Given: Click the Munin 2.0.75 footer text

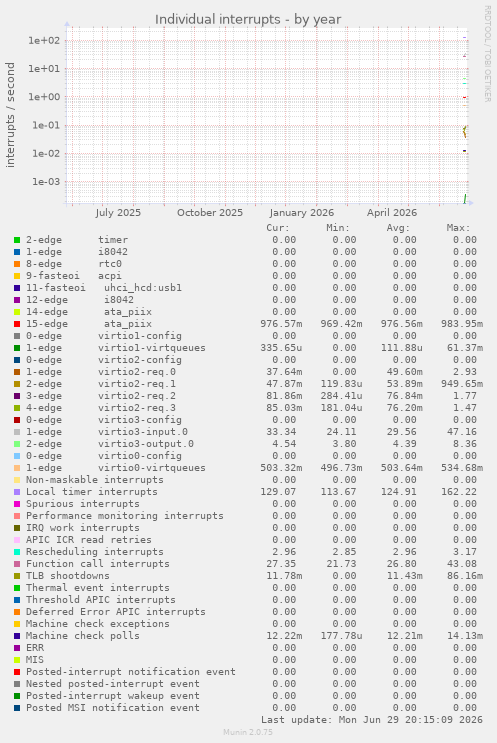Looking at the screenshot, I should (248, 732).
